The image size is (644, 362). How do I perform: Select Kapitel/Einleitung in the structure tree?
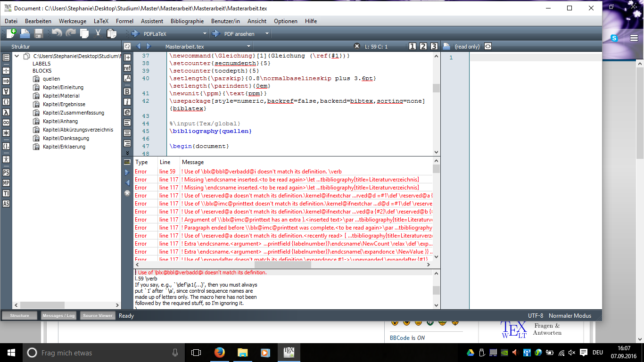[63, 87]
